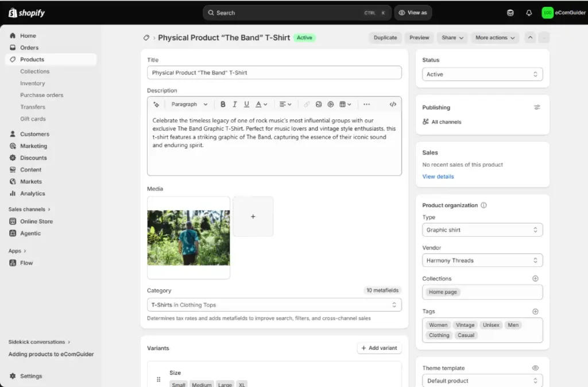The width and height of the screenshot is (588, 387).
Task: Click Product organization info icon
Action: (x=483, y=205)
